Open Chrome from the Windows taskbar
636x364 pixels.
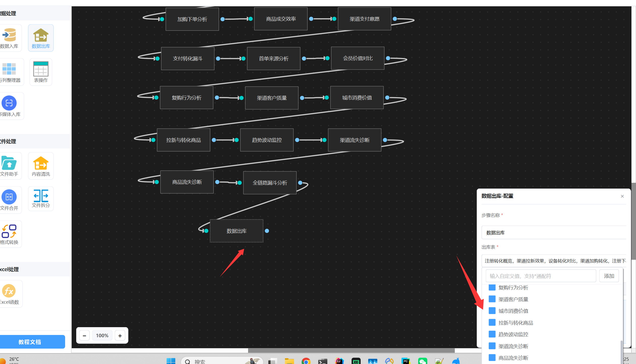[306, 361]
